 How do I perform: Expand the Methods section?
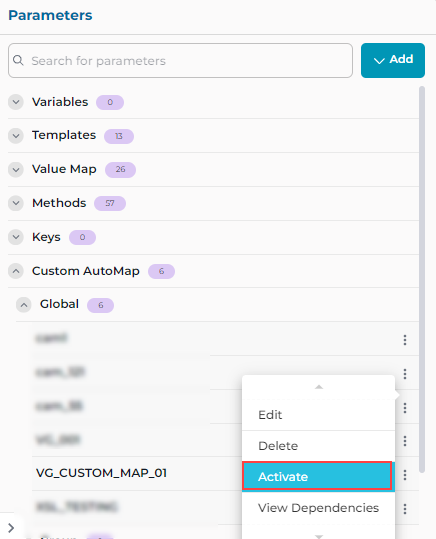(16, 203)
